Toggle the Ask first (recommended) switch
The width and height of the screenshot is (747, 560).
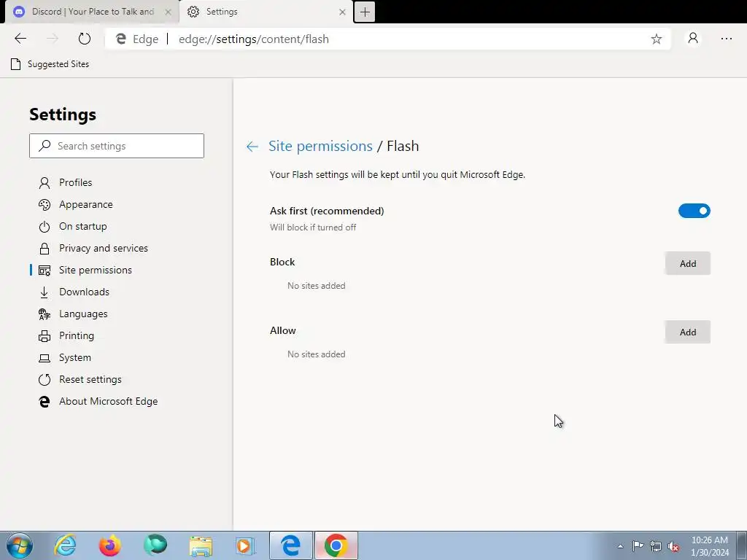[694, 211]
